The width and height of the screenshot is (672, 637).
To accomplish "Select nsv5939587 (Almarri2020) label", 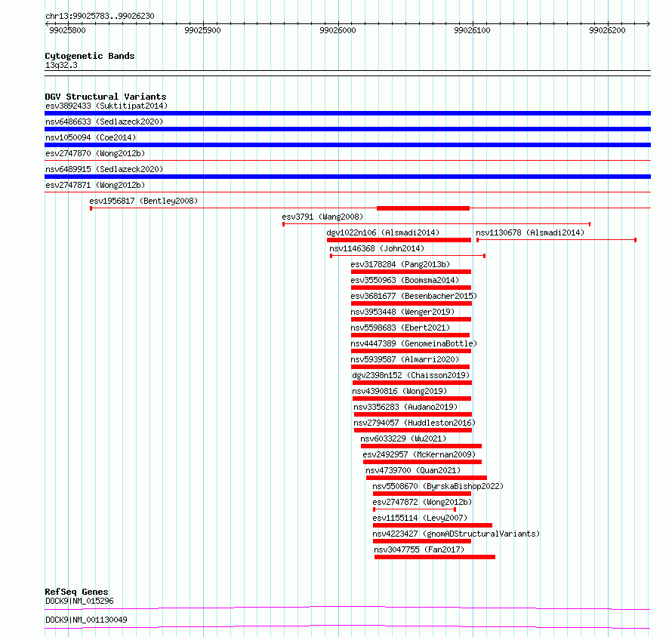I will coord(405,359).
